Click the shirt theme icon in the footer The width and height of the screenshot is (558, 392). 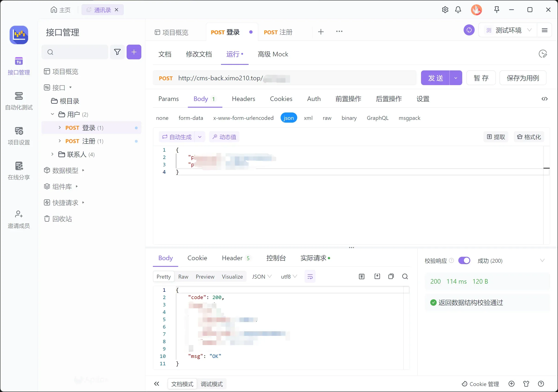[x=526, y=384]
